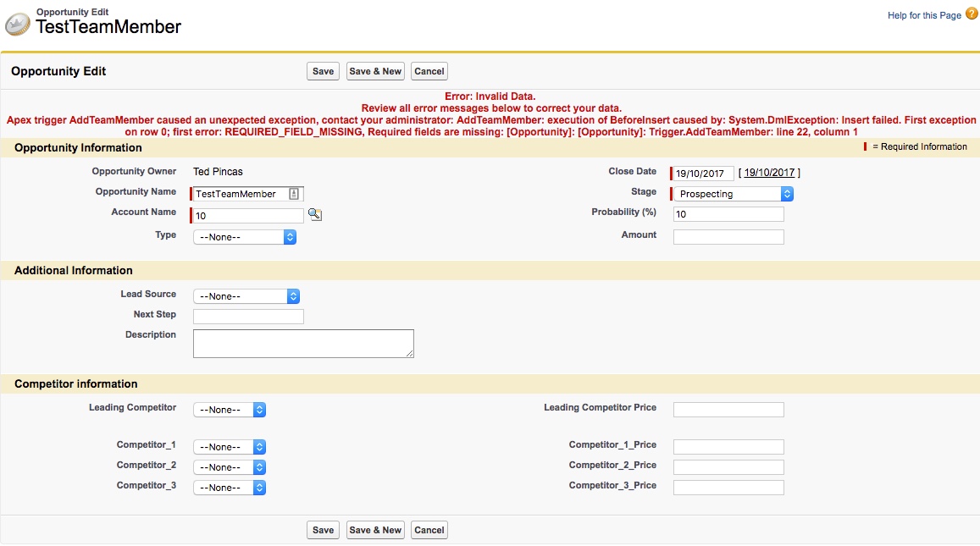980x546 pixels.
Task: Focus the Account Name input field
Action: (x=248, y=216)
